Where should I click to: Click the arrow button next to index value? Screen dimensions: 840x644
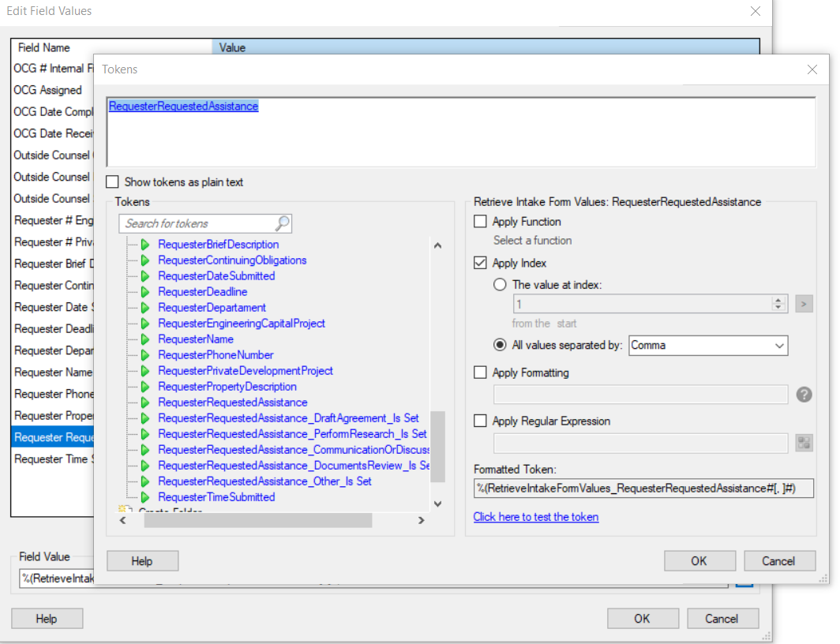(804, 304)
